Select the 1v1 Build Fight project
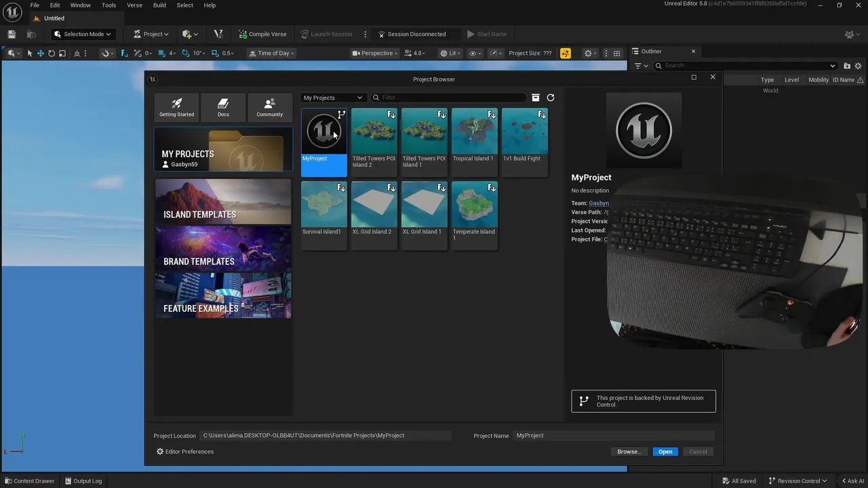Screen dimensions: 868x488 [524, 142]
